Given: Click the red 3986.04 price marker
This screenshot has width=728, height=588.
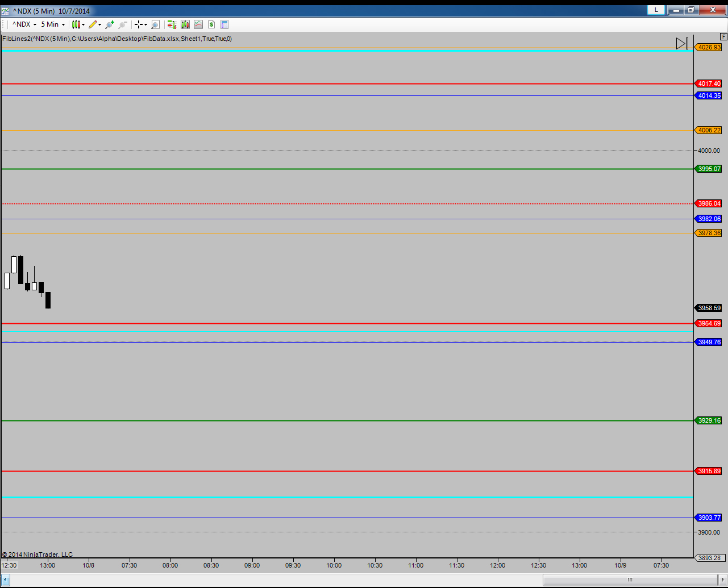Looking at the screenshot, I should [708, 203].
